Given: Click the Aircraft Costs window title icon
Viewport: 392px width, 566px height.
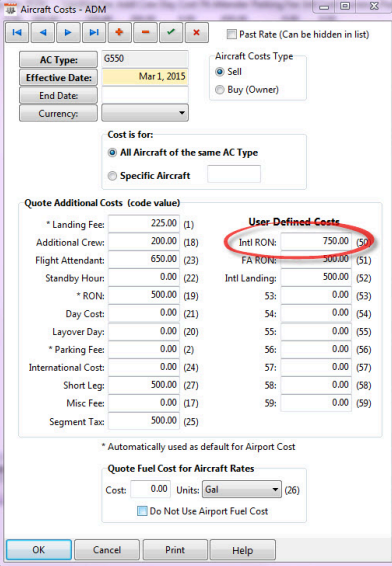Looking at the screenshot, I should (x=10, y=9).
